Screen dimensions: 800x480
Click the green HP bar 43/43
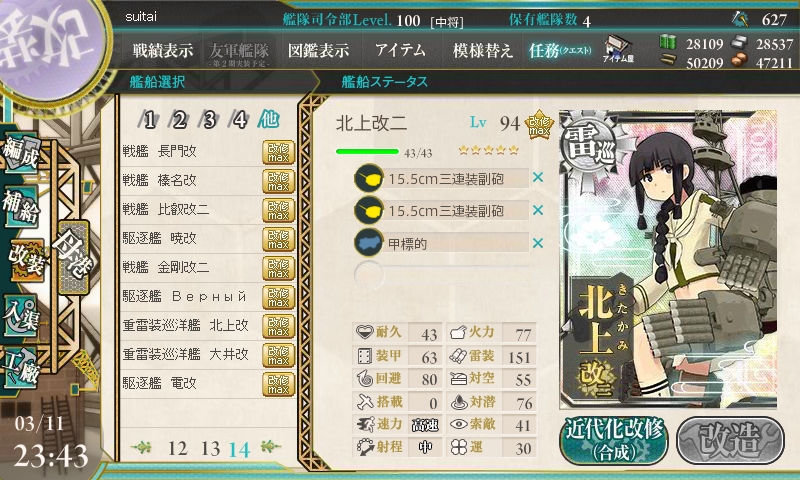pos(367,151)
